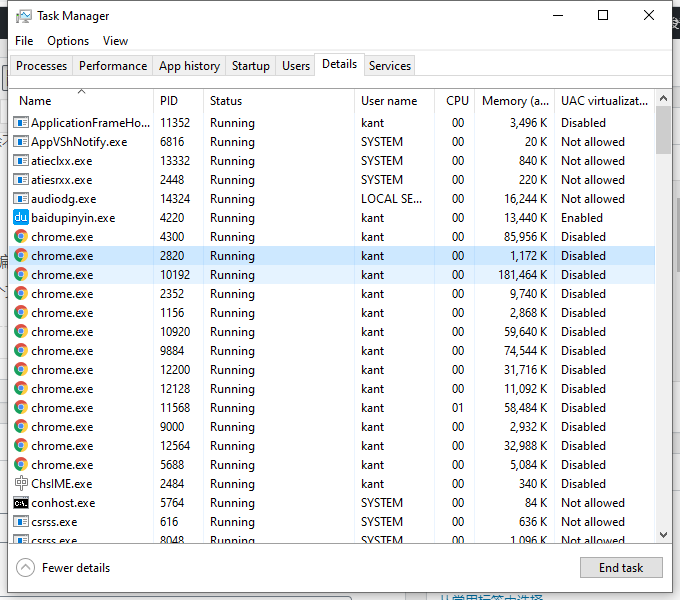Click Chrome icon for PID 9000
The width and height of the screenshot is (680, 600).
click(x=21, y=427)
